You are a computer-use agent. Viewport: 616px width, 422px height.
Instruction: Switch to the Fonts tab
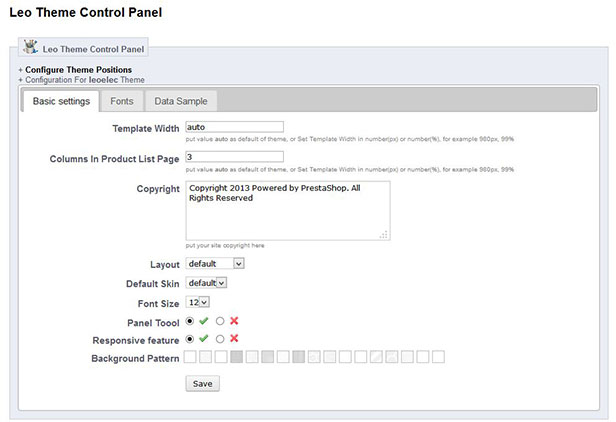[122, 101]
